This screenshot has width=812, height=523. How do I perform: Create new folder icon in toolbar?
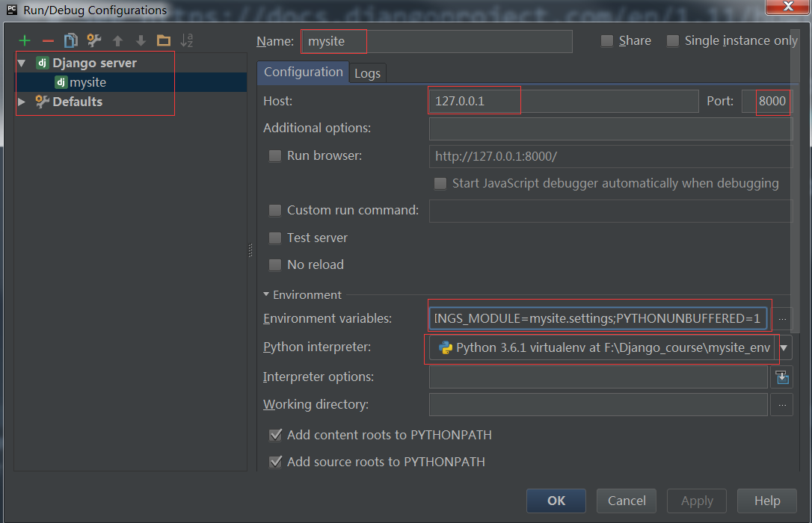pyautogui.click(x=164, y=40)
